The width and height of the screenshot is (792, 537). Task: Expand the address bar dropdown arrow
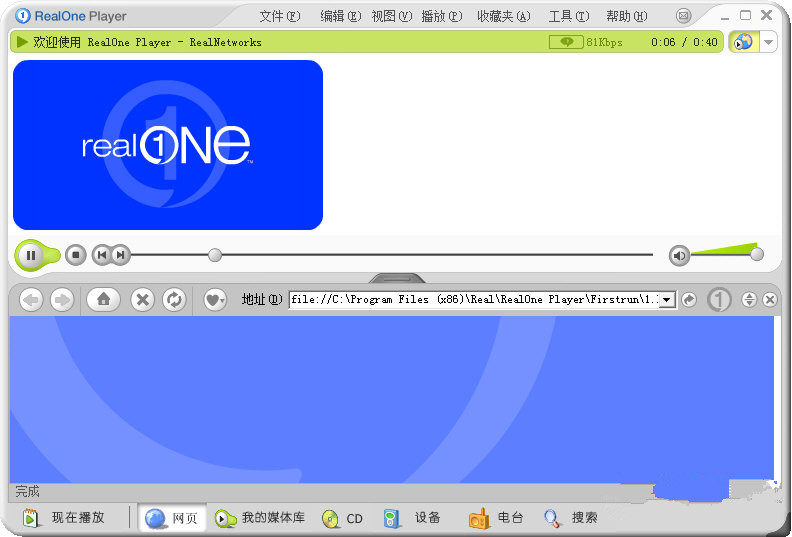667,300
